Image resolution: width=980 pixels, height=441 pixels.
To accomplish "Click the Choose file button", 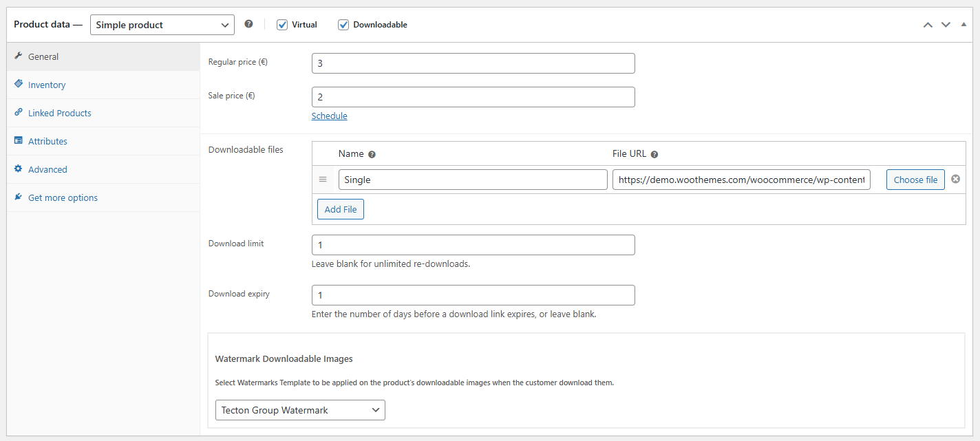I will [x=915, y=180].
